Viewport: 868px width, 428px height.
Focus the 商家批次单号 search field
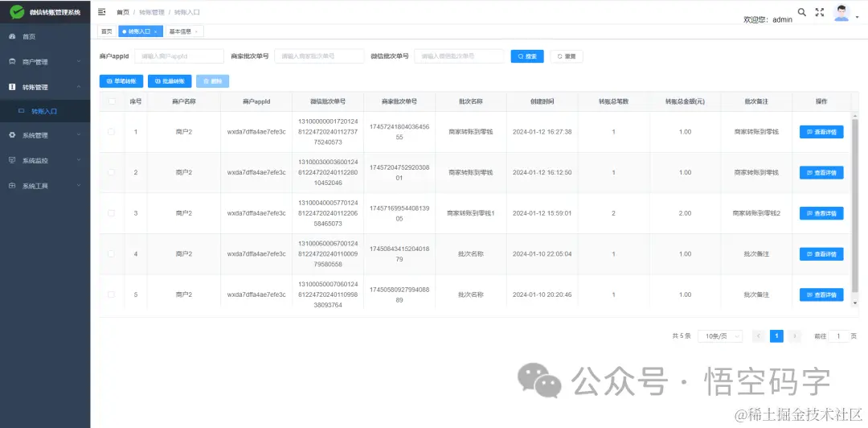pyautogui.click(x=319, y=56)
